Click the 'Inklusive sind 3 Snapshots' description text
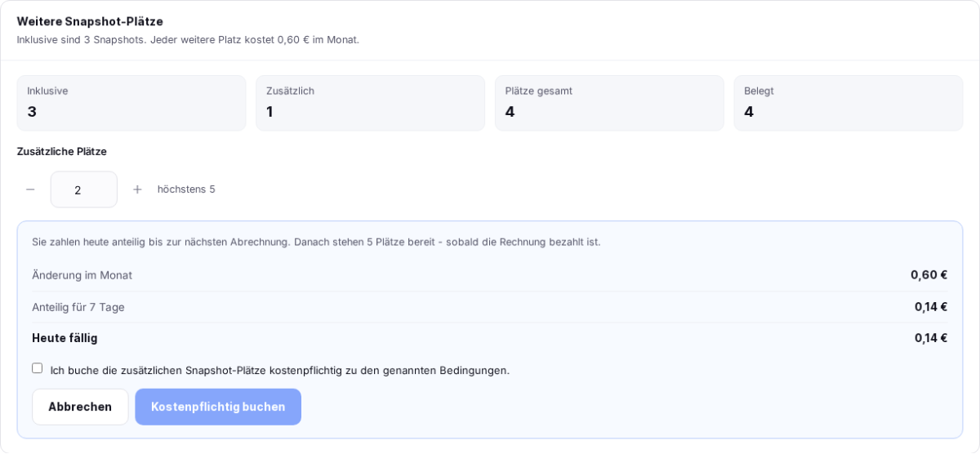Screen dimensions: 980x454 point(188,39)
